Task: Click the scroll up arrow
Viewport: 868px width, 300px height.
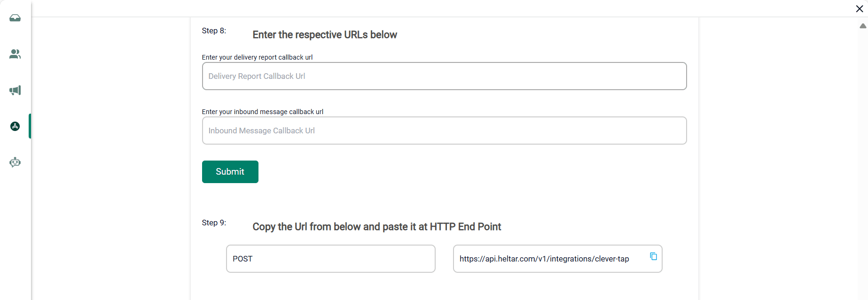Action: (863, 26)
